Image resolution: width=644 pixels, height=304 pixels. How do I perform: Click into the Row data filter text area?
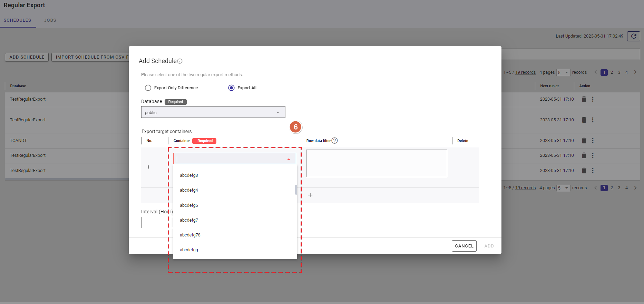pyautogui.click(x=376, y=163)
